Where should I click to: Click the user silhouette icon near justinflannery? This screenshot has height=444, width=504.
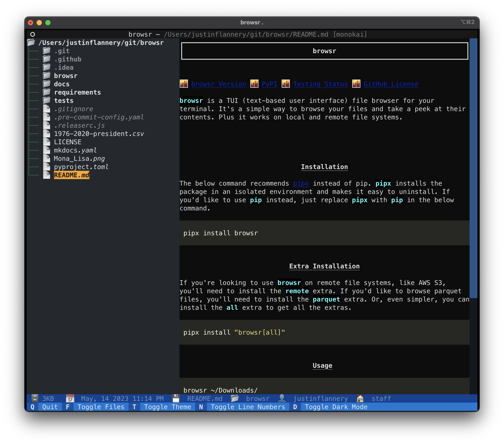point(282,398)
